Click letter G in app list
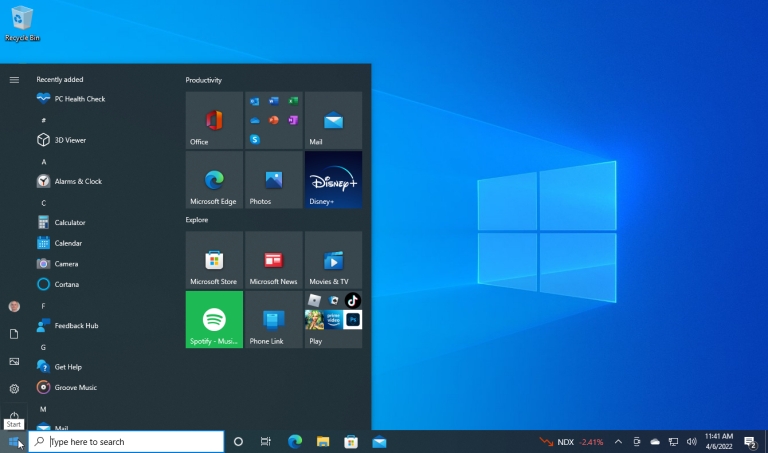Screen dimensions: 768x453 coord(44,347)
